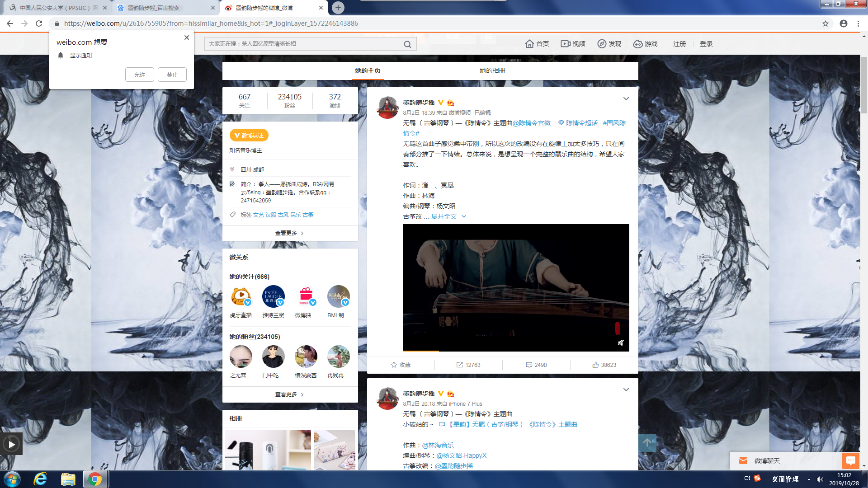Switch to 她的相册 tab
Screen dimensions: 868x488
492,70
